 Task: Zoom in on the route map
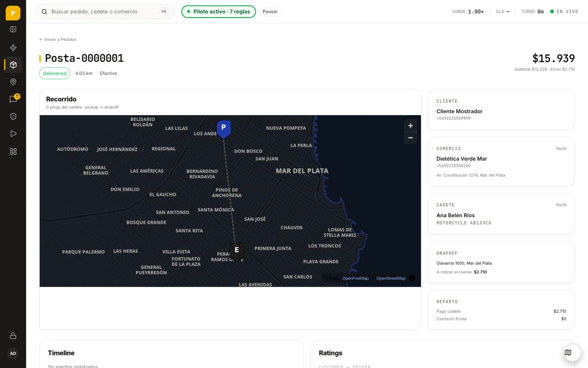410,126
